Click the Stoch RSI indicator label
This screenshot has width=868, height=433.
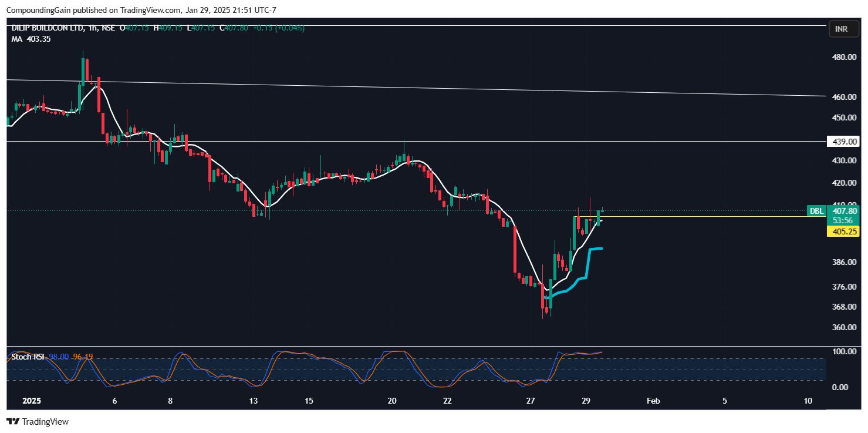click(29, 357)
